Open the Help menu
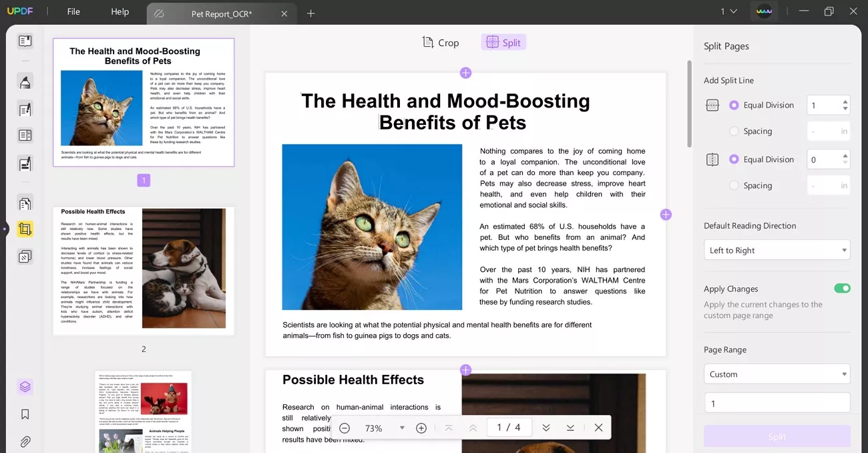The width and height of the screenshot is (868, 453). point(120,11)
